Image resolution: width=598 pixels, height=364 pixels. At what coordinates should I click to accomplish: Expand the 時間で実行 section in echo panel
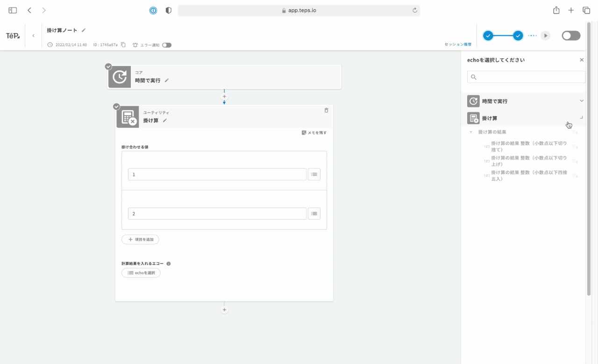click(582, 101)
